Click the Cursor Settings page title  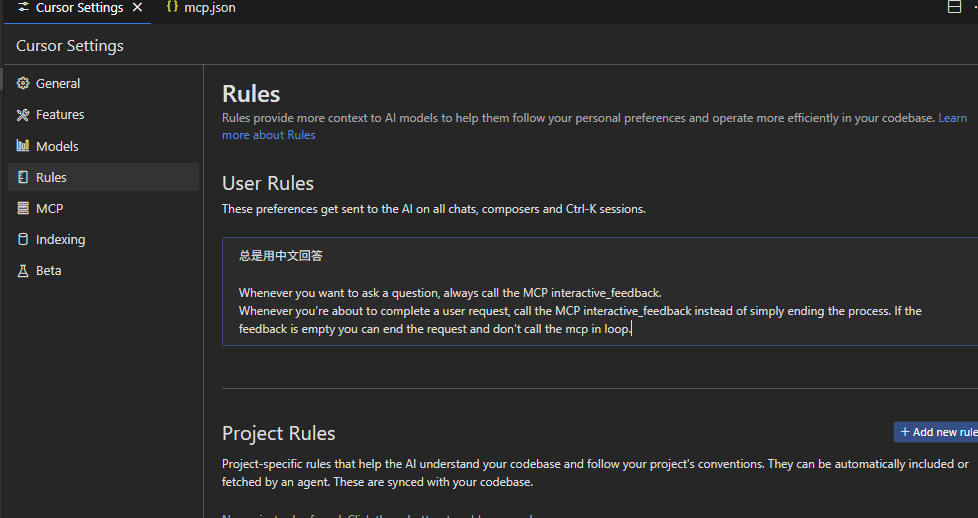[x=70, y=46]
